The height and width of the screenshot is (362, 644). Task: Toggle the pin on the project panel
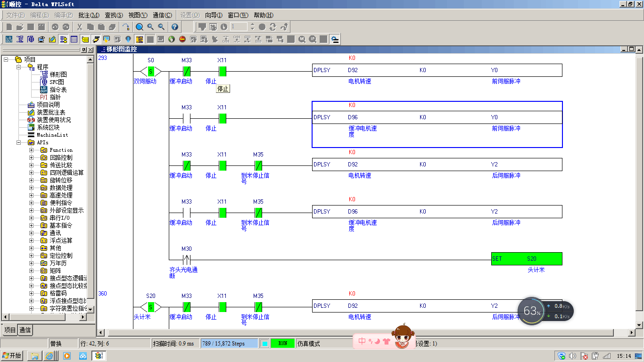click(83, 50)
